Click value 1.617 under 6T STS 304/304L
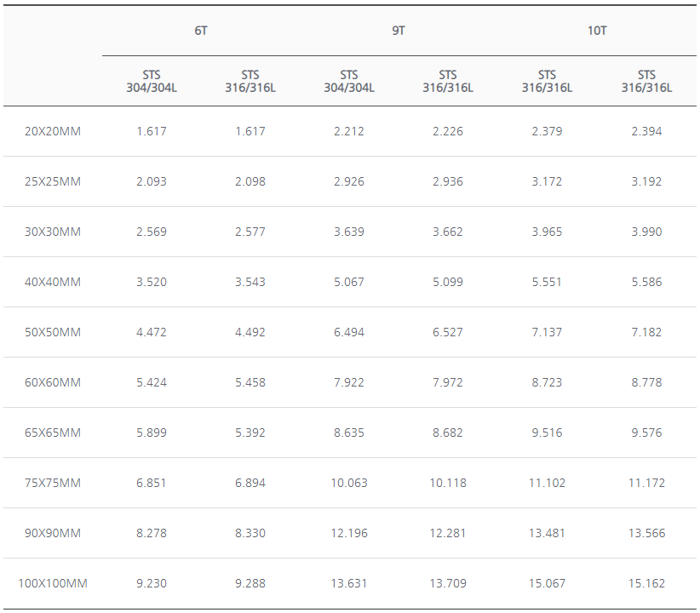Screen dimensions: 700x613 [x=152, y=131]
